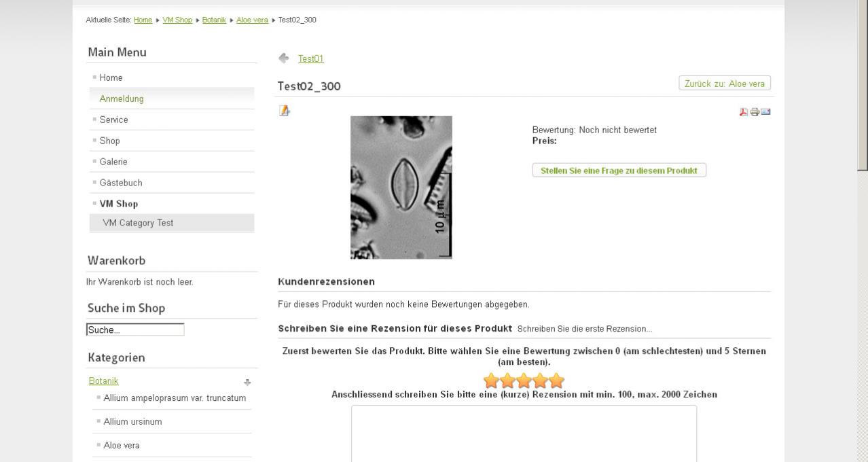Select Allium ursinum in the category list

click(x=132, y=422)
